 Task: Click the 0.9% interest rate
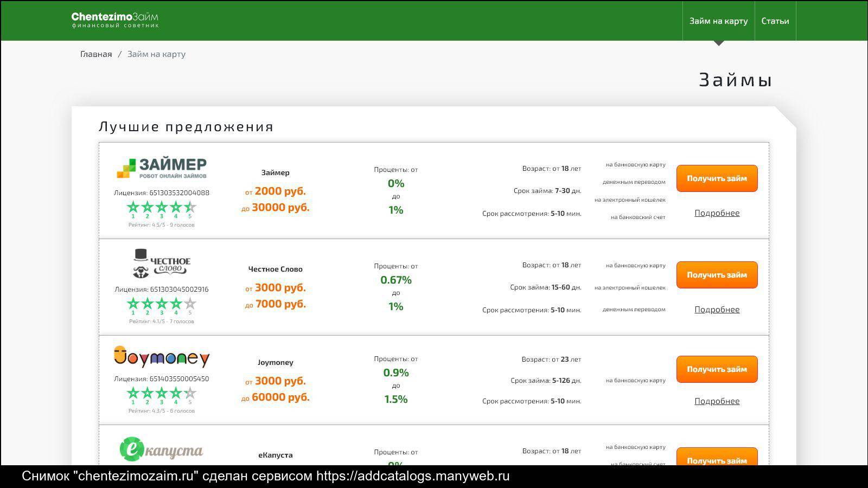[x=396, y=373]
